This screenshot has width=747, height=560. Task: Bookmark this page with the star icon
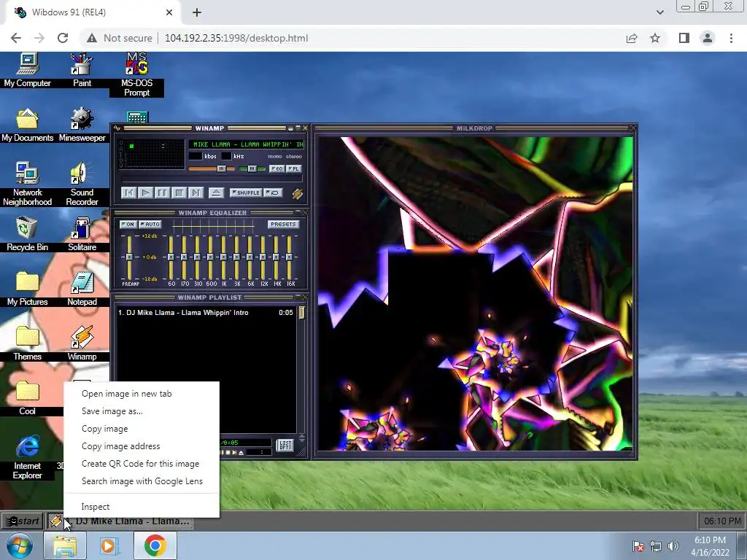(655, 38)
